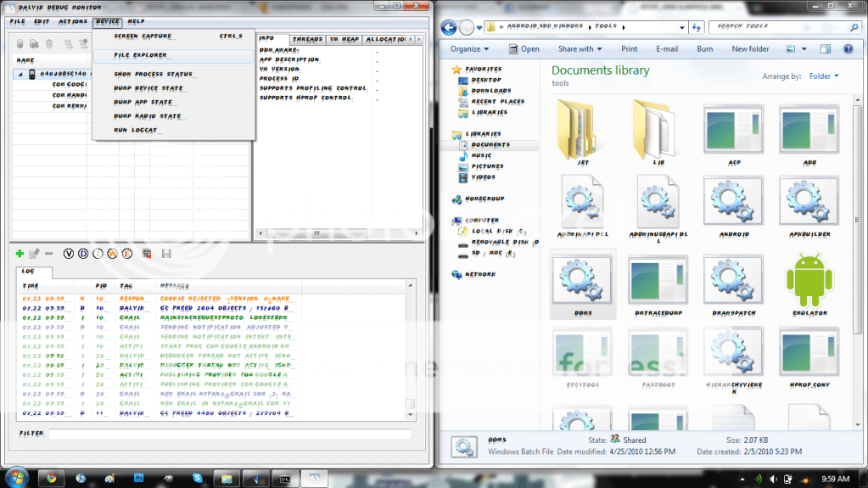The image size is (868, 488).
Task: Open the view options dropdown arrow
Action: click(804, 48)
